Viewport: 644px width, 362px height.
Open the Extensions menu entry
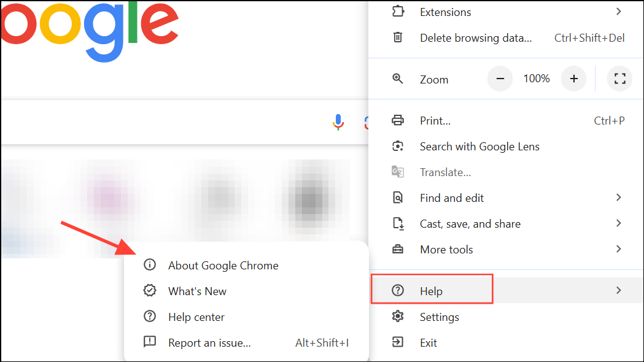(506, 12)
